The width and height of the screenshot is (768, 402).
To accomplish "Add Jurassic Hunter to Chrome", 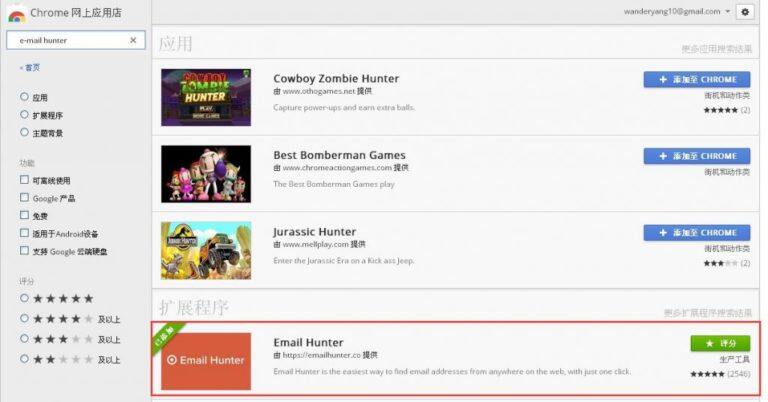I will 697,233.
